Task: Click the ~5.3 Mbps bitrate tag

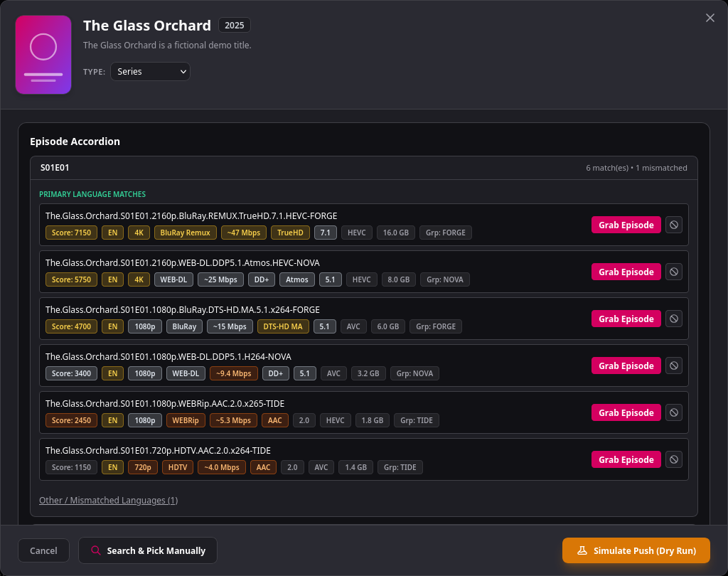Action: coord(233,420)
